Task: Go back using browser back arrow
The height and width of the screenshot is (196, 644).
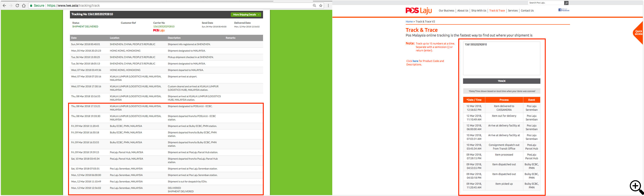Action: [x=4, y=6]
